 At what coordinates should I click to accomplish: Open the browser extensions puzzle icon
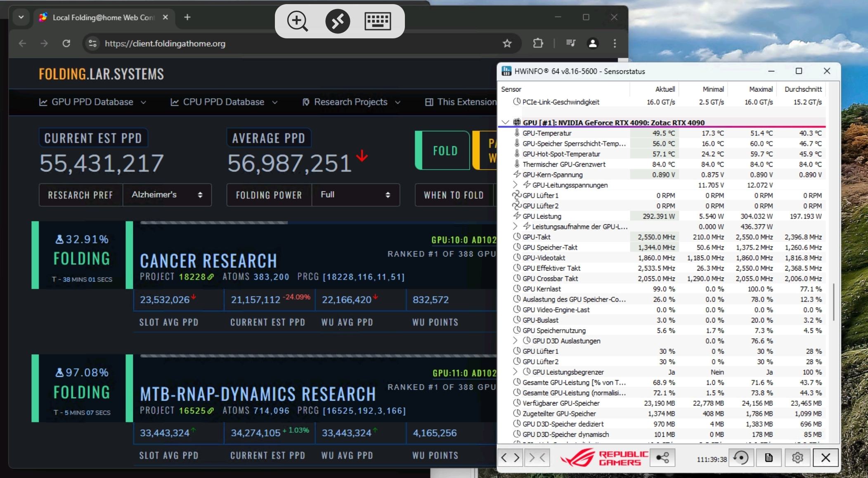click(x=538, y=43)
